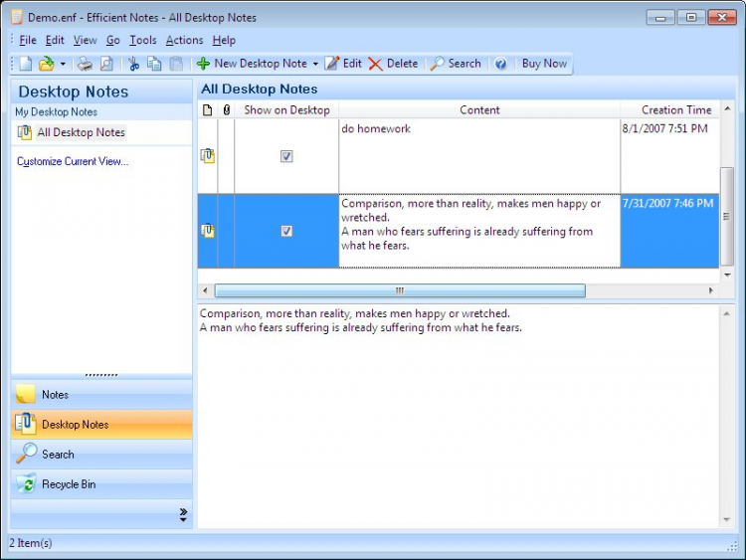Screen dimensions: 746x560
Task: Open the New Desktop Note dropdown arrow
Action: tap(315, 64)
